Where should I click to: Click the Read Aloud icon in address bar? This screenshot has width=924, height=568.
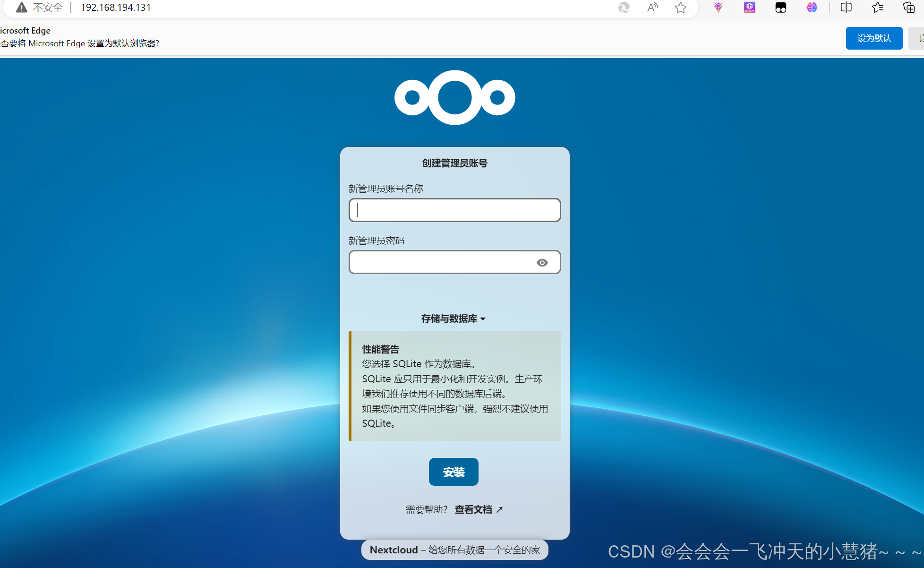click(x=652, y=8)
